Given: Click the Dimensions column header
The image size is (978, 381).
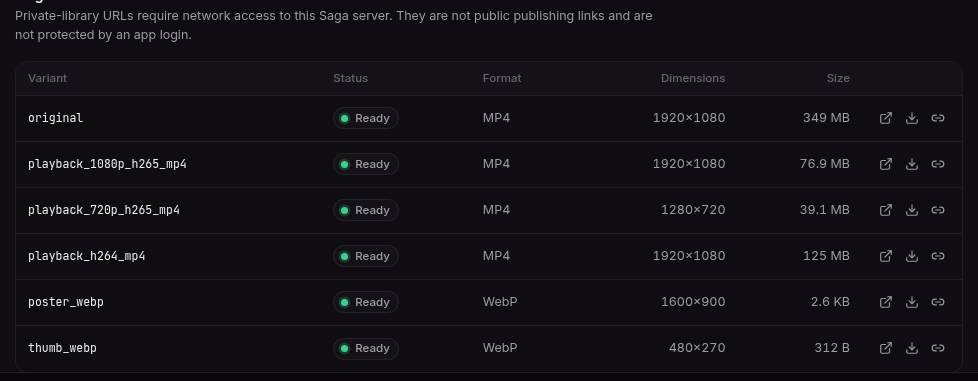Looking at the screenshot, I should coord(693,79).
